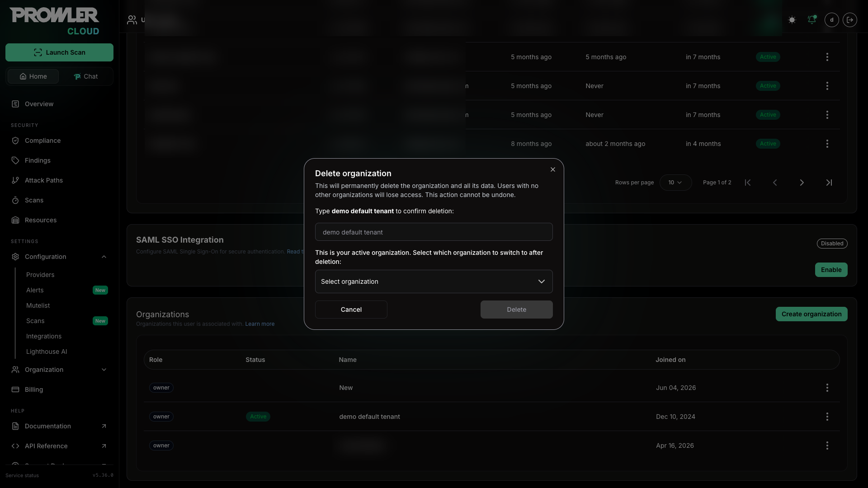Screen dimensions: 868x488
Task: Switch to the Chat tab
Action: coord(85,76)
